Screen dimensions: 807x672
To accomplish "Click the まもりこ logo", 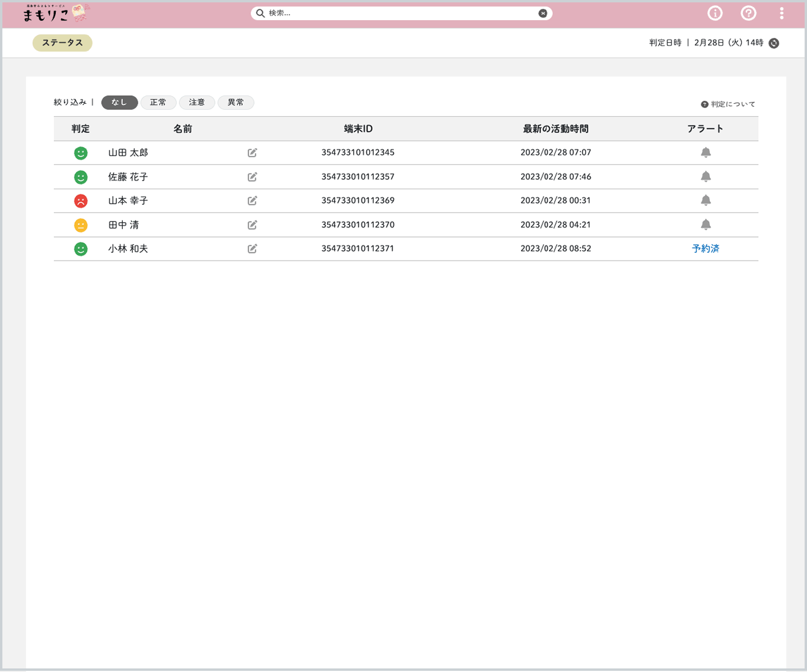I will coord(57,13).
